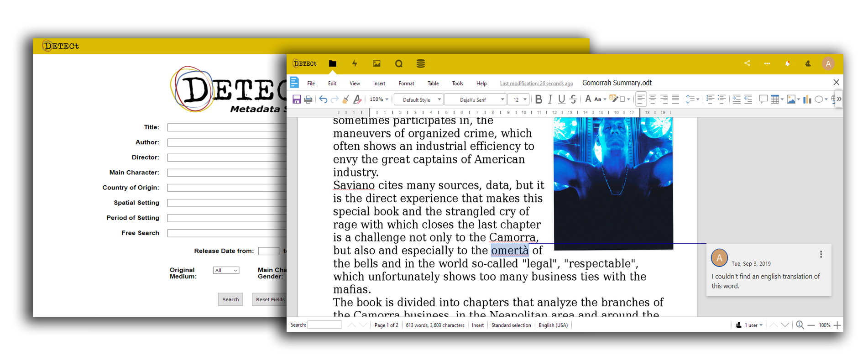868x356 pixels.
Task: Click the undo arrow in the toolbar
Action: (323, 99)
